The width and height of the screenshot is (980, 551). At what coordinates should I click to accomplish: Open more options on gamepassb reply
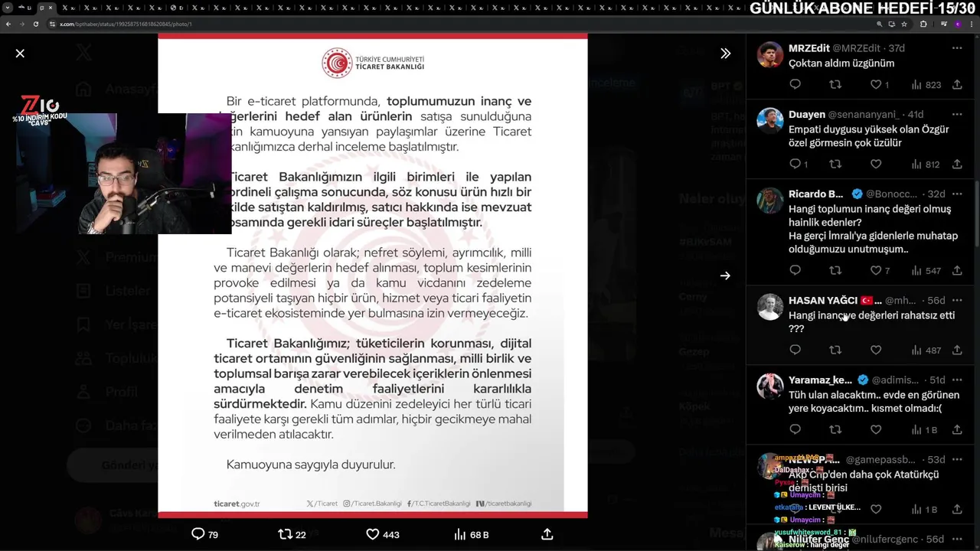[x=957, y=459]
